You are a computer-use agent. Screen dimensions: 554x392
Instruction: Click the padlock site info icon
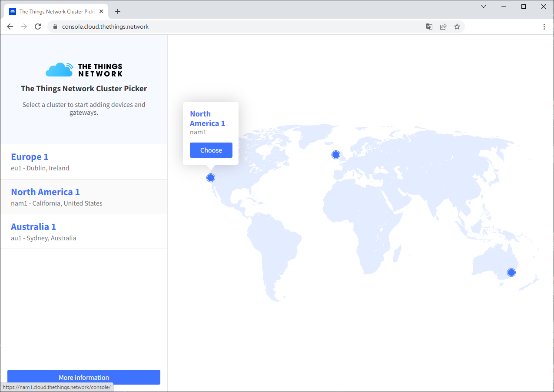pos(55,27)
